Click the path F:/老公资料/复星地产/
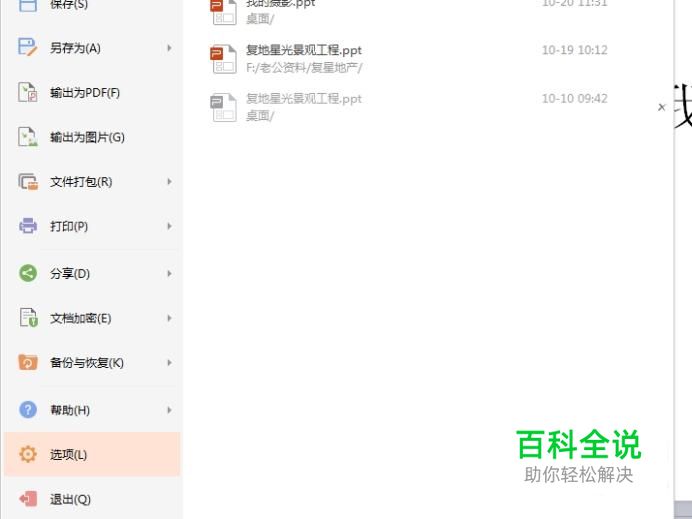692x519 pixels. click(x=304, y=68)
